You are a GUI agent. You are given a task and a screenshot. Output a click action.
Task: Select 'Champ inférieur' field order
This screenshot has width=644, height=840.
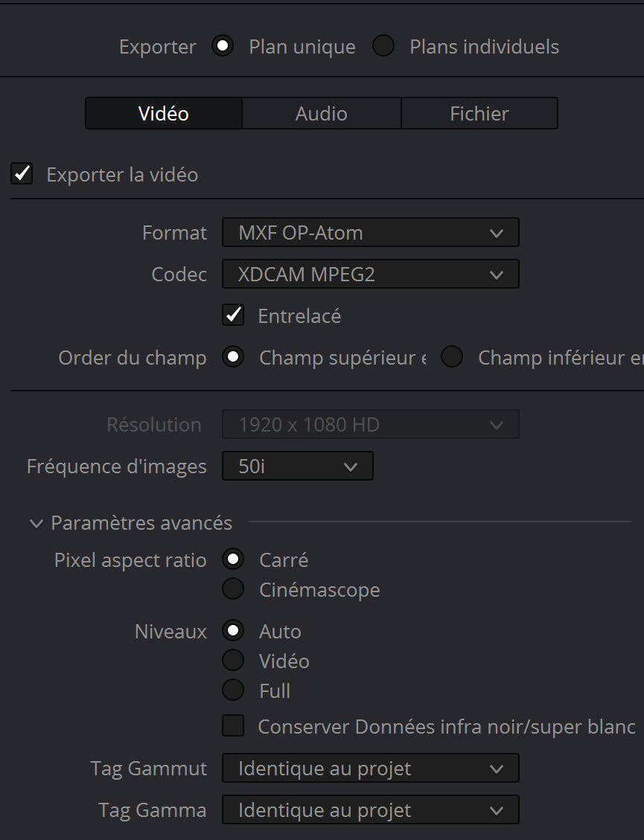pyautogui.click(x=452, y=357)
